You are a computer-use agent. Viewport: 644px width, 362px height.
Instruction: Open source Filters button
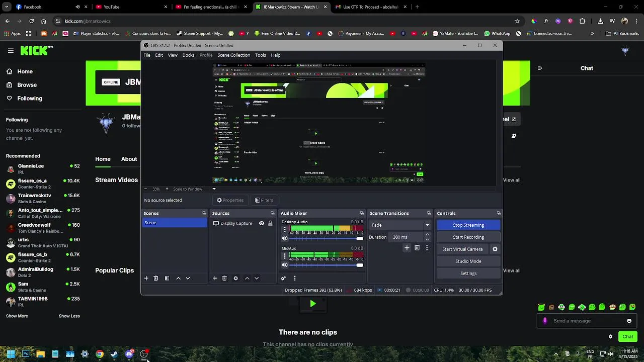pyautogui.click(x=264, y=200)
